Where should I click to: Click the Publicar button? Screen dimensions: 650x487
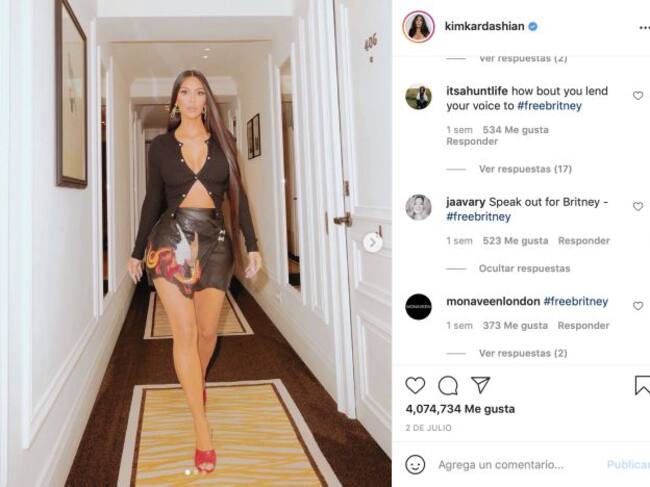(628, 465)
